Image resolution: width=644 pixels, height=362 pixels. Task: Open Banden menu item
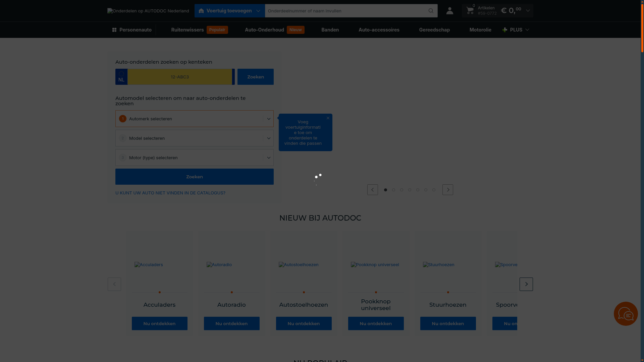[330, 30]
